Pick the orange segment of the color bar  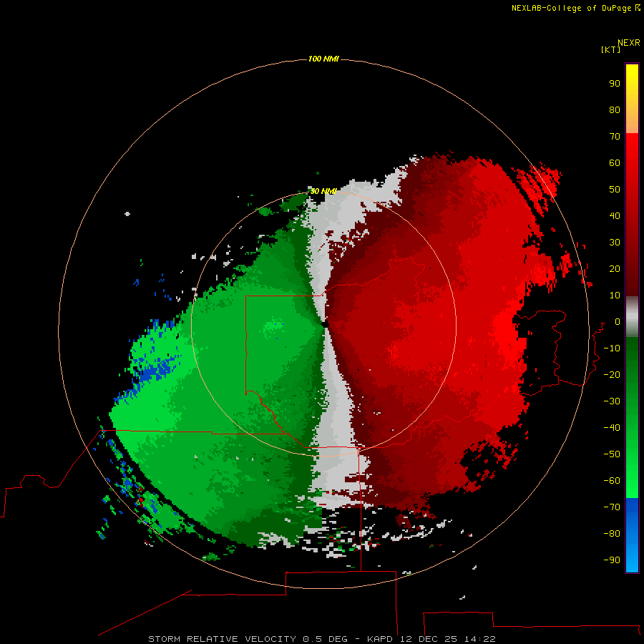tap(632, 121)
